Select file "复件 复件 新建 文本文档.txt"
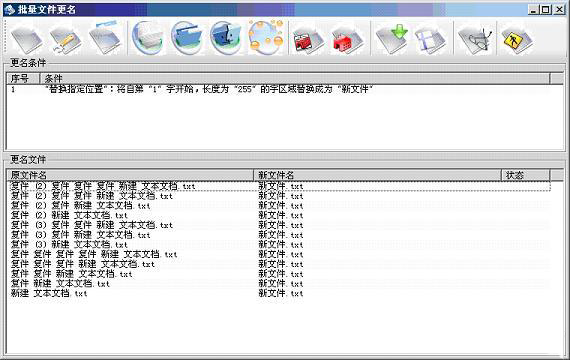Screen dimensions: 570x360 [x=71, y=274]
